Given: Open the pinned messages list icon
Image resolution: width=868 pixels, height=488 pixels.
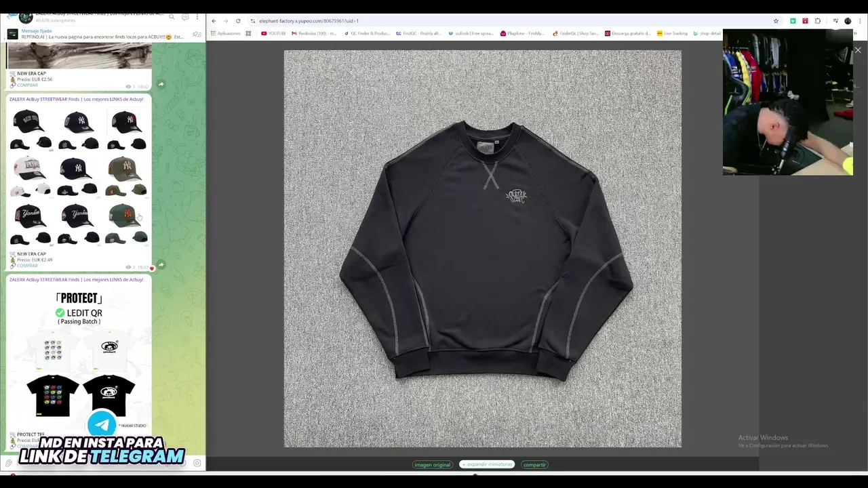Looking at the screenshot, I should point(197,34).
